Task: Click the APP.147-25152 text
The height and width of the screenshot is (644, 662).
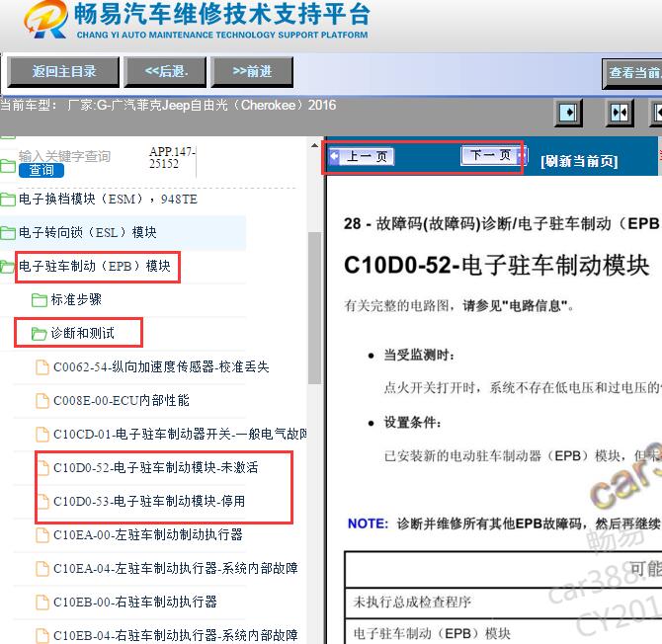Action: [172, 157]
